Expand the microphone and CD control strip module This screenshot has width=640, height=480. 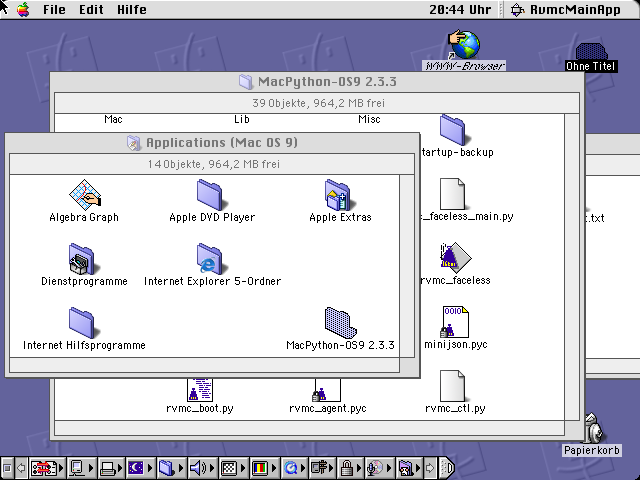pos(379,468)
